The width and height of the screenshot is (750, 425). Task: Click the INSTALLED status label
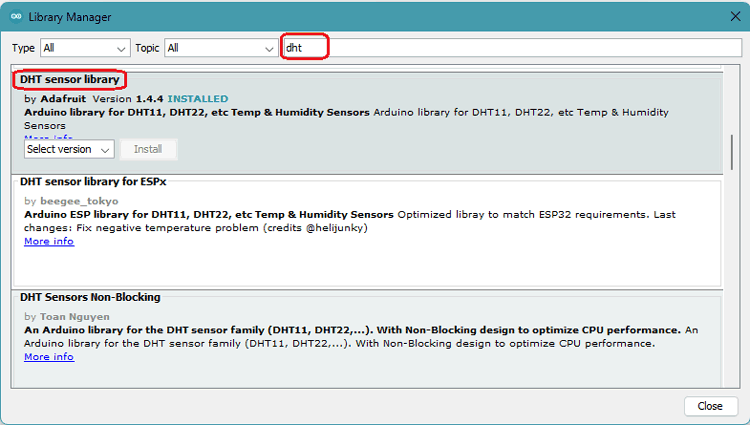pyautogui.click(x=198, y=99)
